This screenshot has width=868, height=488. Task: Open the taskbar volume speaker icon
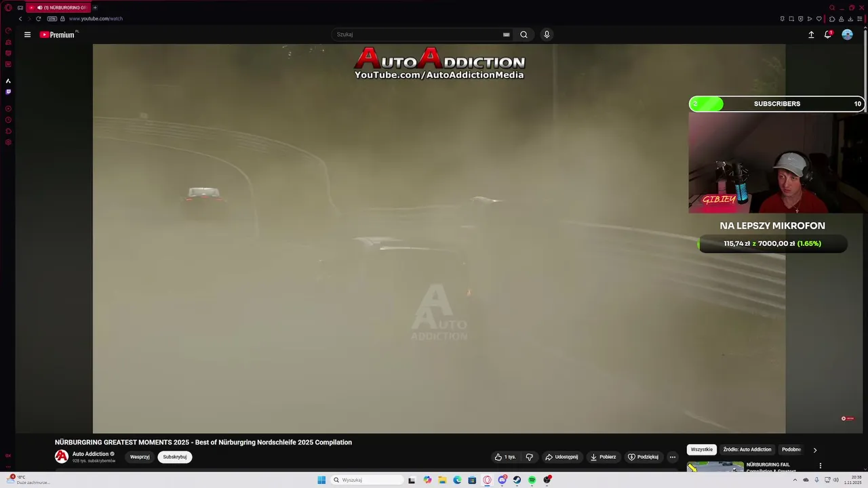tap(835, 480)
